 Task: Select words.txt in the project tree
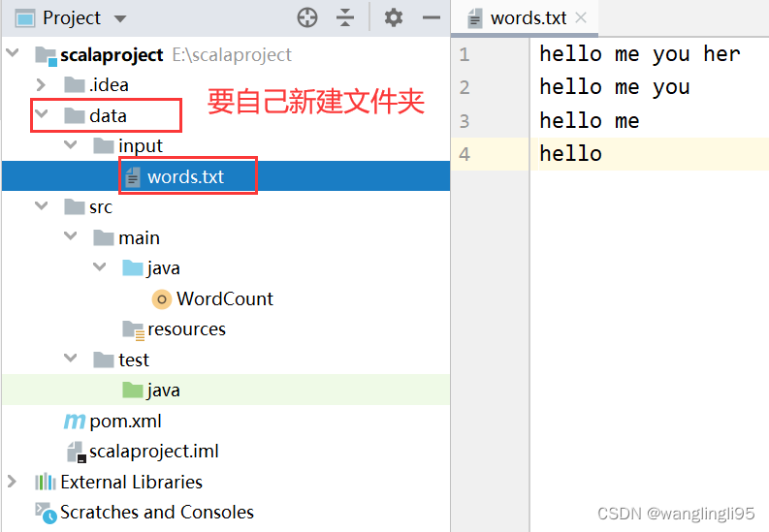[x=185, y=176]
